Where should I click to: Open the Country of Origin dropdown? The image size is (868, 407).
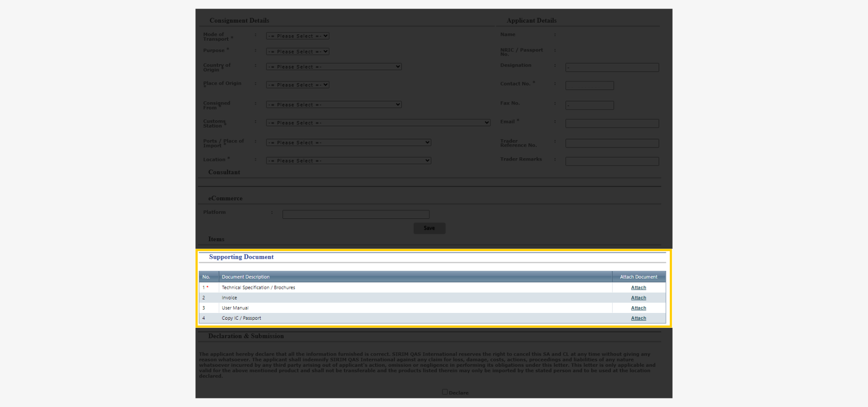333,66
